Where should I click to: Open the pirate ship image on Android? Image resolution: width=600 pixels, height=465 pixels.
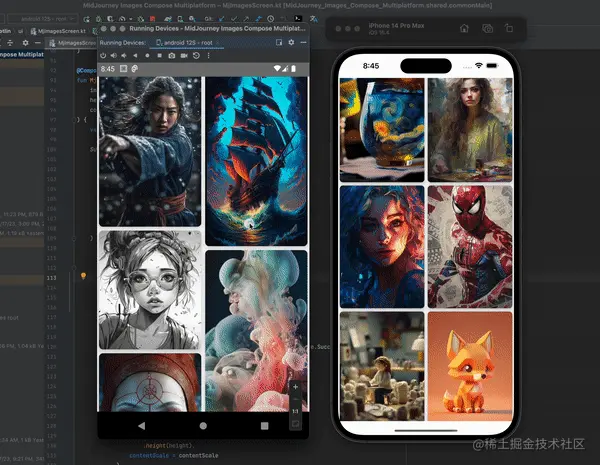(256, 161)
